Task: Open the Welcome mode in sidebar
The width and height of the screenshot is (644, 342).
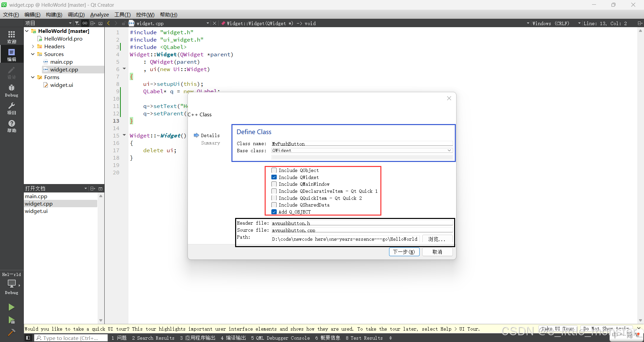Action: pos(12,37)
